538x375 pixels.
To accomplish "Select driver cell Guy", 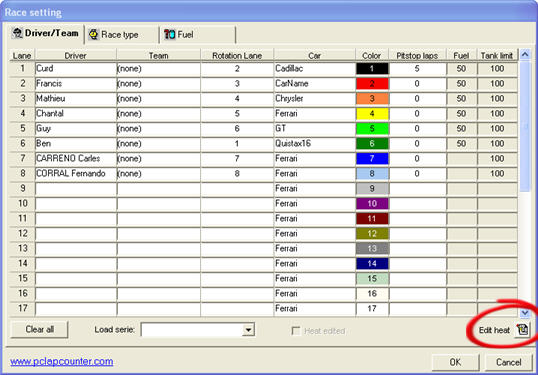I will [76, 129].
